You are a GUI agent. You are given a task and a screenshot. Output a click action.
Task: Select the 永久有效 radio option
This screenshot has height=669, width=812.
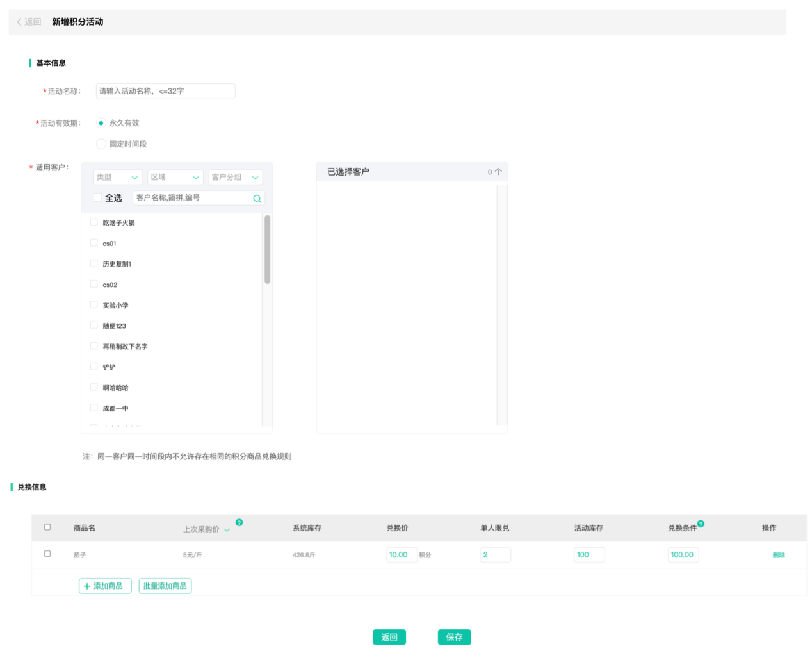click(x=101, y=123)
